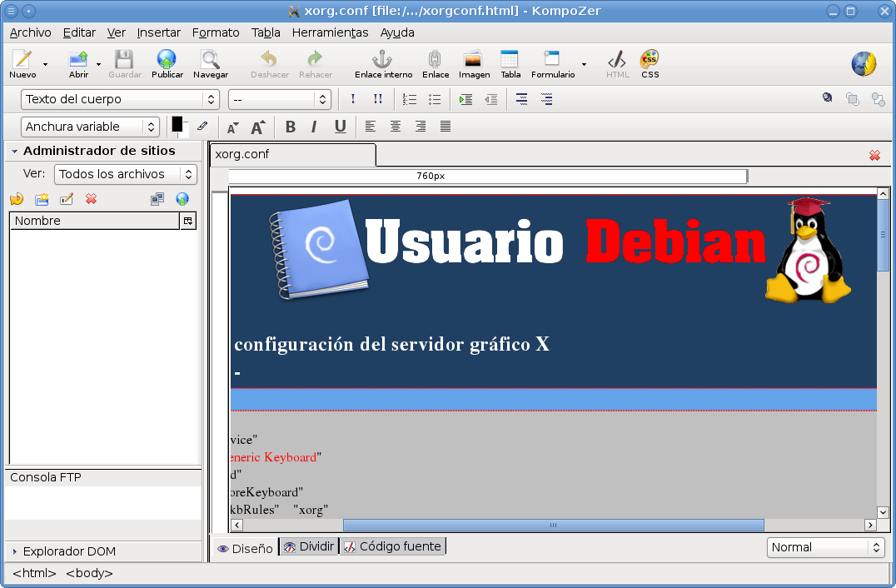The width and height of the screenshot is (896, 588).
Task: Switch to the Diseño view tab
Action: tap(245, 549)
